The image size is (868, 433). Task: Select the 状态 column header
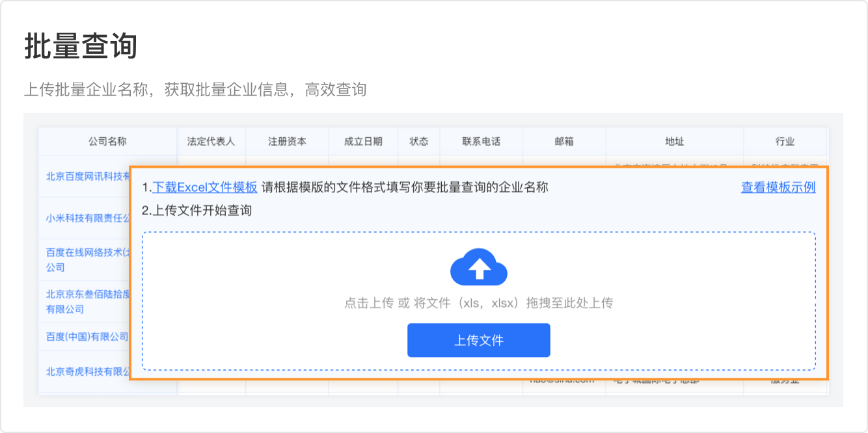(x=419, y=141)
